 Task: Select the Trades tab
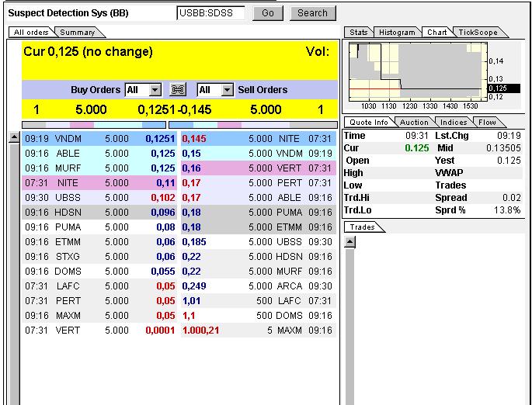363,227
